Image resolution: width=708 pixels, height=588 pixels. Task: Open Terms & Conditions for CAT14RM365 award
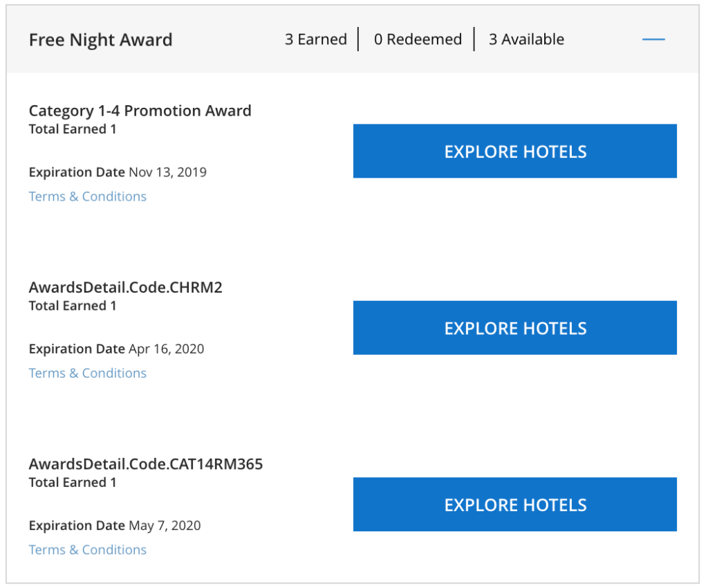[x=87, y=549]
